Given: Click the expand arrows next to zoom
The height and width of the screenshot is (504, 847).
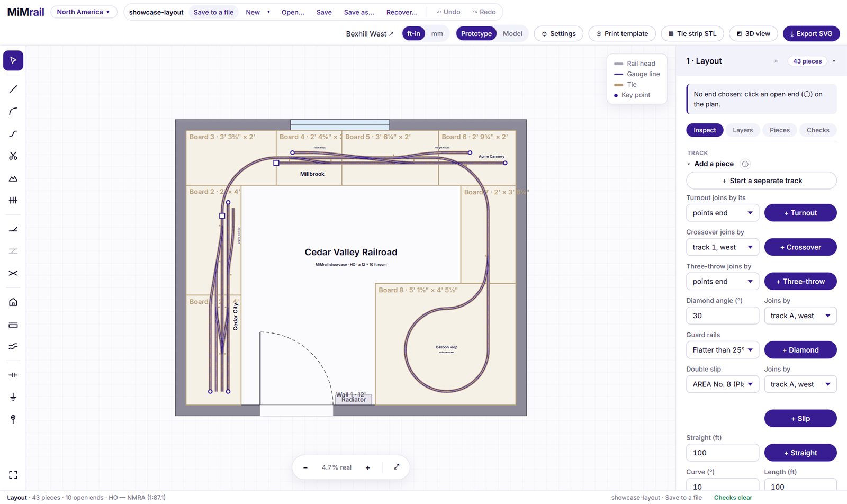Looking at the screenshot, I should coord(397,467).
